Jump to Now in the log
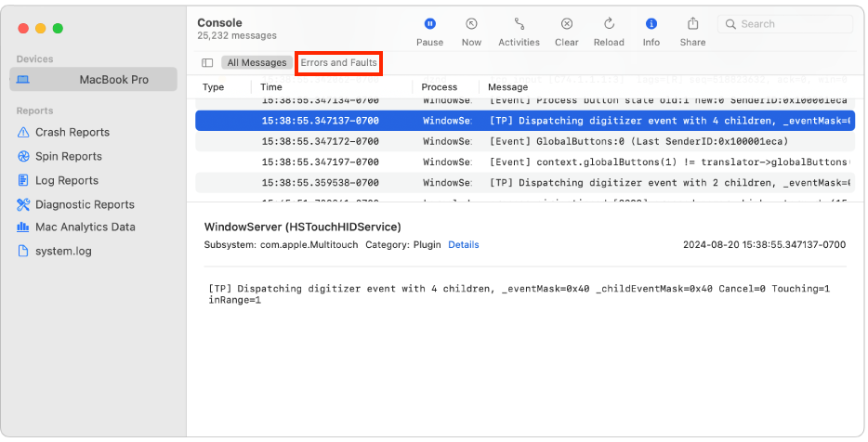This screenshot has width=868, height=442. [471, 32]
